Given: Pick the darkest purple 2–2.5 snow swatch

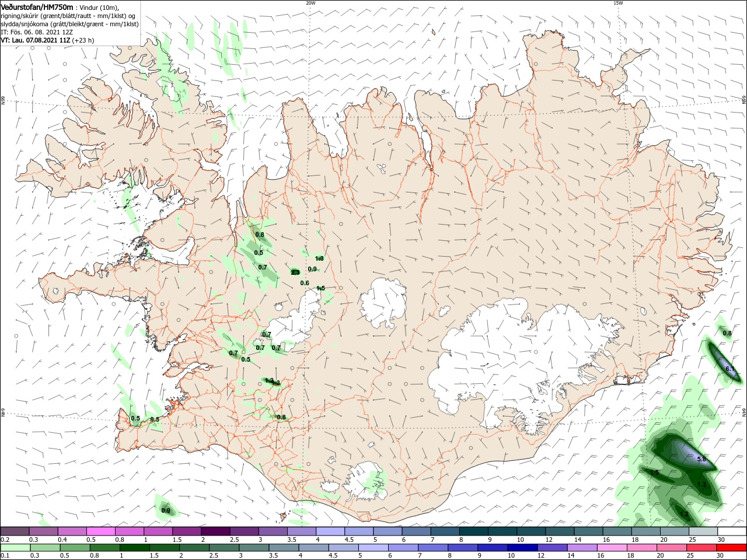Looking at the screenshot, I should tap(215, 531).
